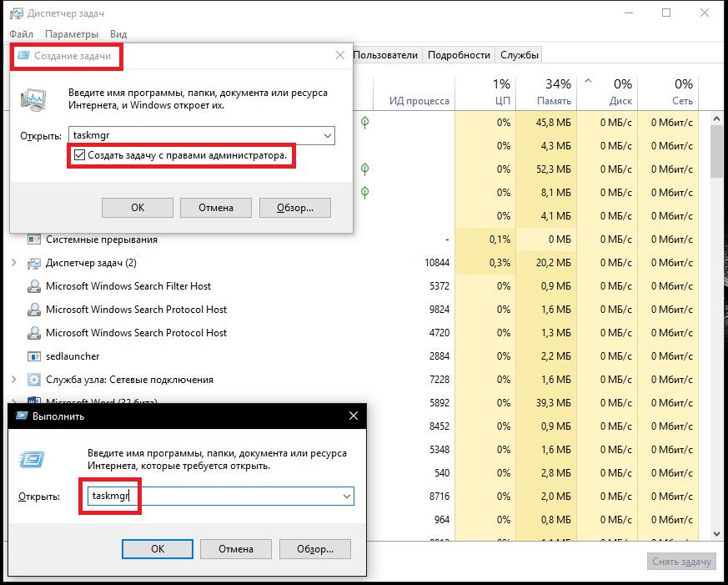The image size is (728, 585).
Task: Open the Файл menu
Action: [21, 34]
